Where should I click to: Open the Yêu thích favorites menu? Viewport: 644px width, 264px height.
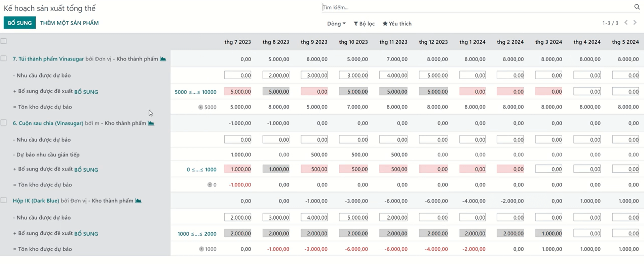click(x=397, y=24)
